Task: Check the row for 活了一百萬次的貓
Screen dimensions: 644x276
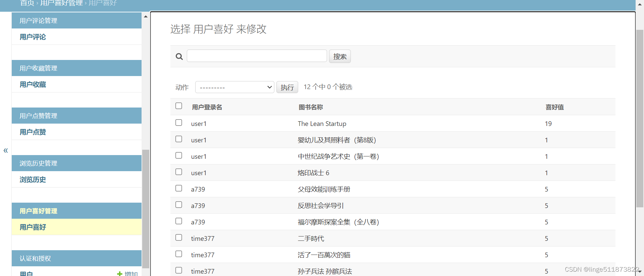Action: coord(179,254)
